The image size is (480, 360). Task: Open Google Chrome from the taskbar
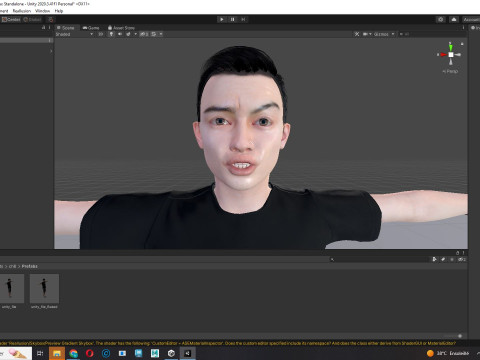click(x=73, y=353)
